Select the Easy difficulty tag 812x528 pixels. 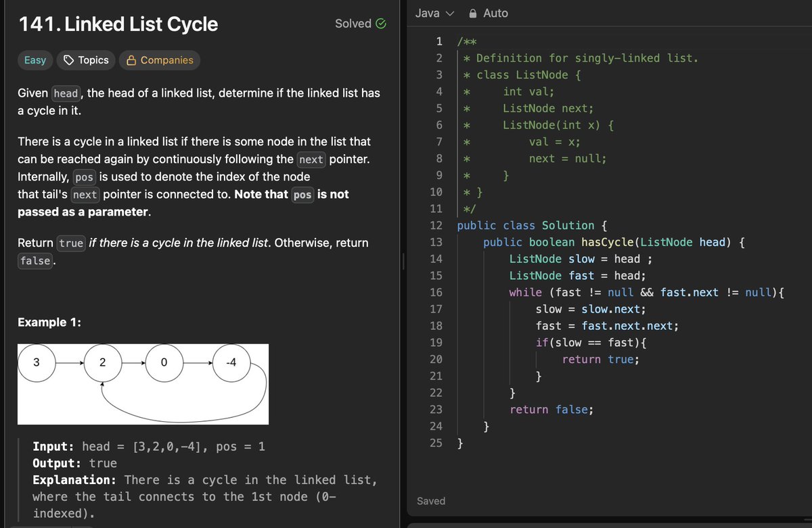35,60
